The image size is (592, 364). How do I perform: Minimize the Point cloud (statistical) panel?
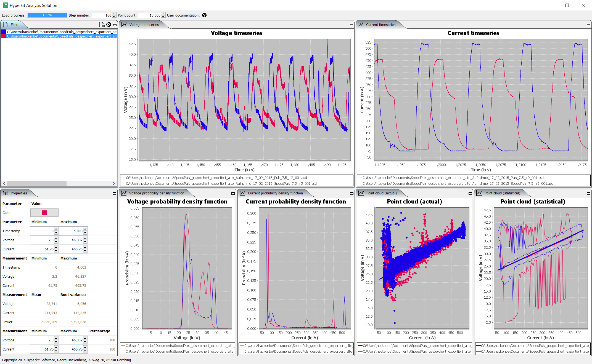(588, 193)
